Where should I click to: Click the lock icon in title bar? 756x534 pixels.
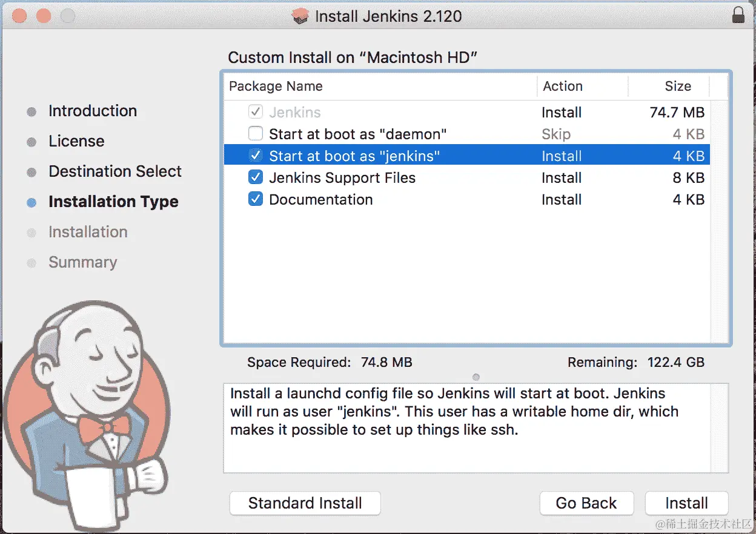pos(738,15)
